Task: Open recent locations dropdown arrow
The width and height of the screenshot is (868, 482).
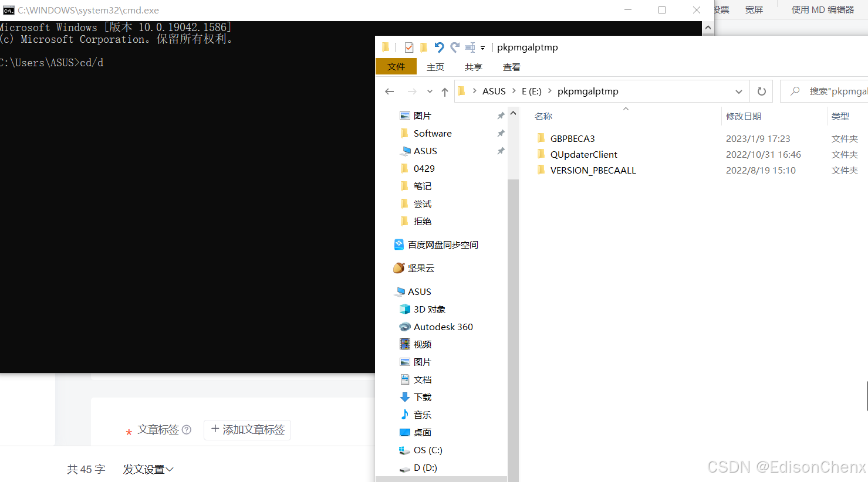Action: [x=430, y=91]
